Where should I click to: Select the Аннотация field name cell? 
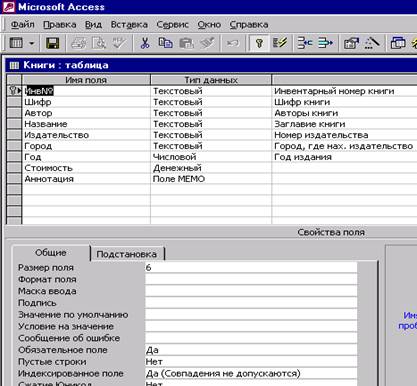coord(86,179)
